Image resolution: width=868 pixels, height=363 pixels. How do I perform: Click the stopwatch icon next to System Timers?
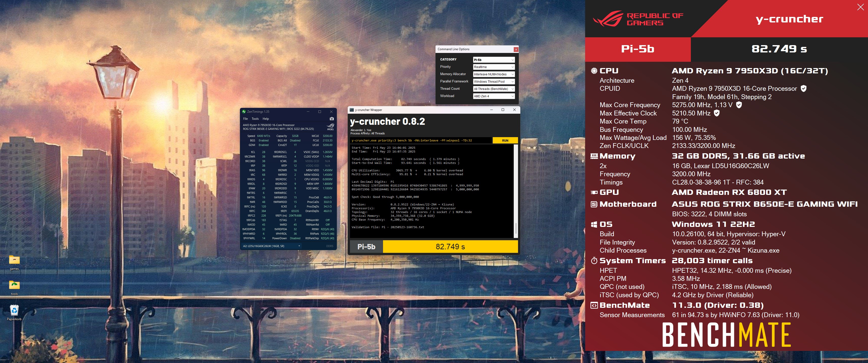[x=594, y=261]
